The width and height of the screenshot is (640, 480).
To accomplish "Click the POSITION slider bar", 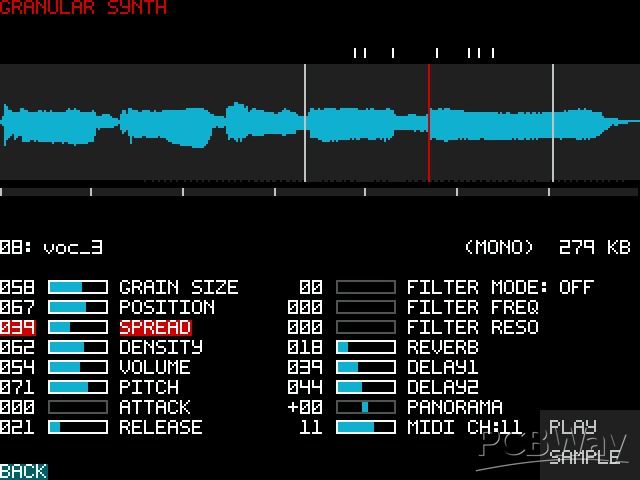I will (78, 307).
